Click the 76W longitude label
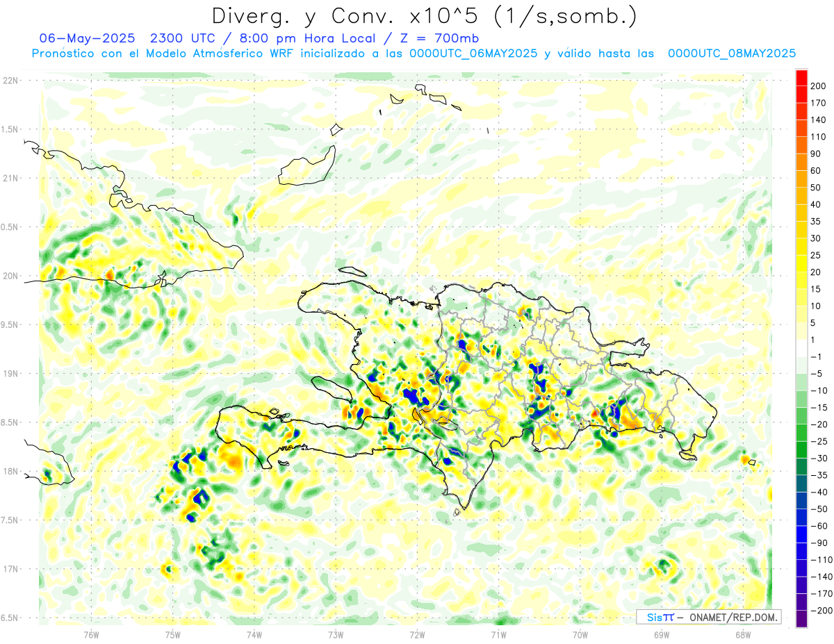The height and width of the screenshot is (644, 834). (x=91, y=634)
